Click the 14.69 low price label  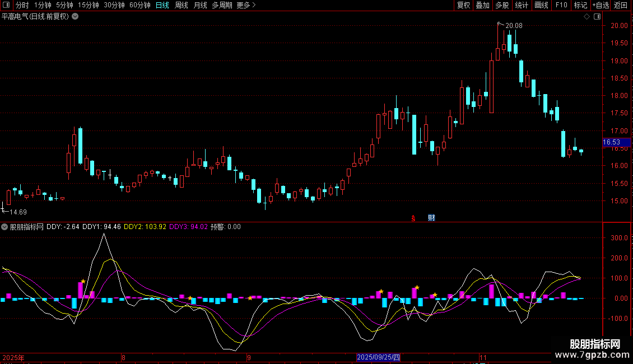(18, 212)
